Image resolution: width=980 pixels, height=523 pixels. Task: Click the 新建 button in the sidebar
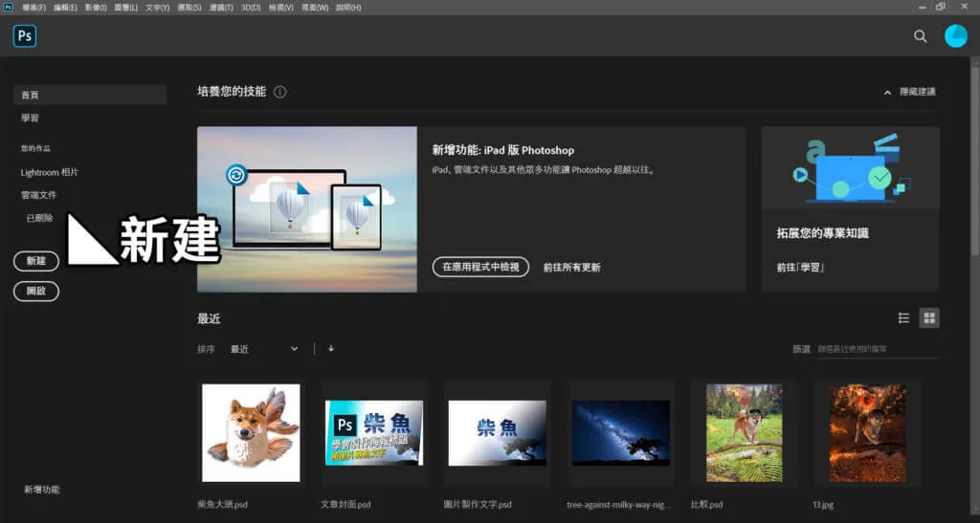36,261
